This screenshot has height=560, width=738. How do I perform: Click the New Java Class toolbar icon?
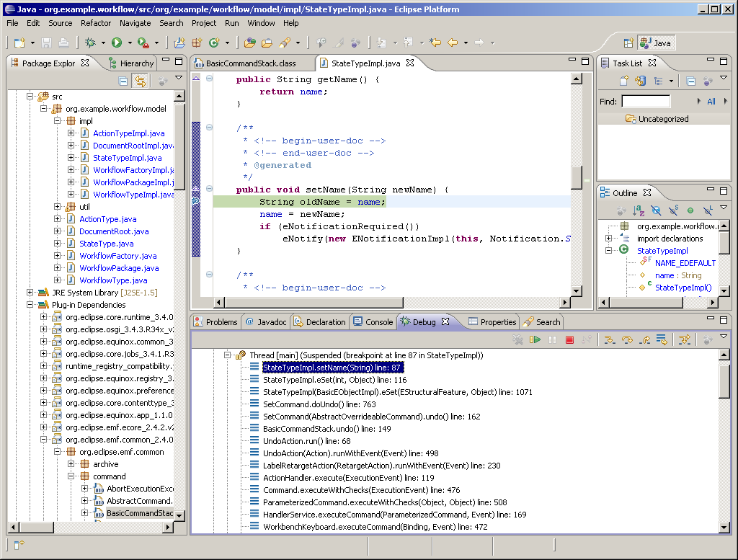[x=213, y=43]
